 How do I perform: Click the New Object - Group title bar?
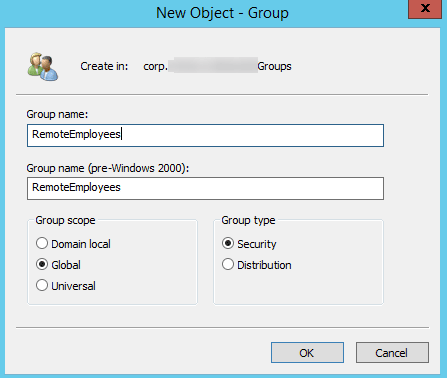[222, 13]
